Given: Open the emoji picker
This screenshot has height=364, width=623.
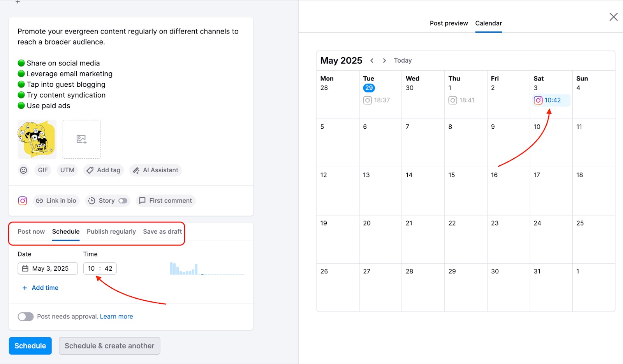Looking at the screenshot, I should (23, 170).
